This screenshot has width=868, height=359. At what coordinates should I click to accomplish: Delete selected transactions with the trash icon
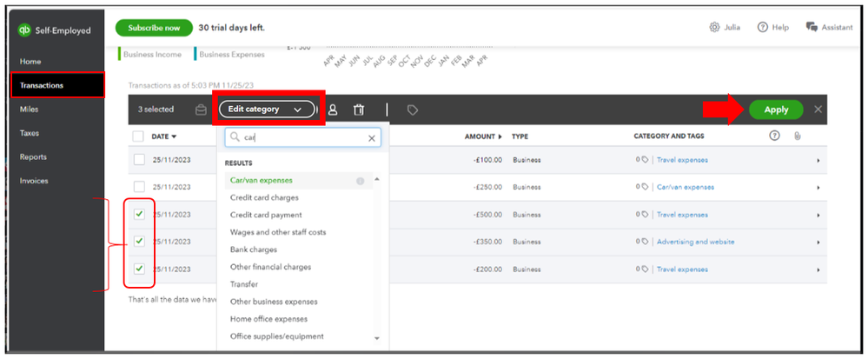pos(359,110)
